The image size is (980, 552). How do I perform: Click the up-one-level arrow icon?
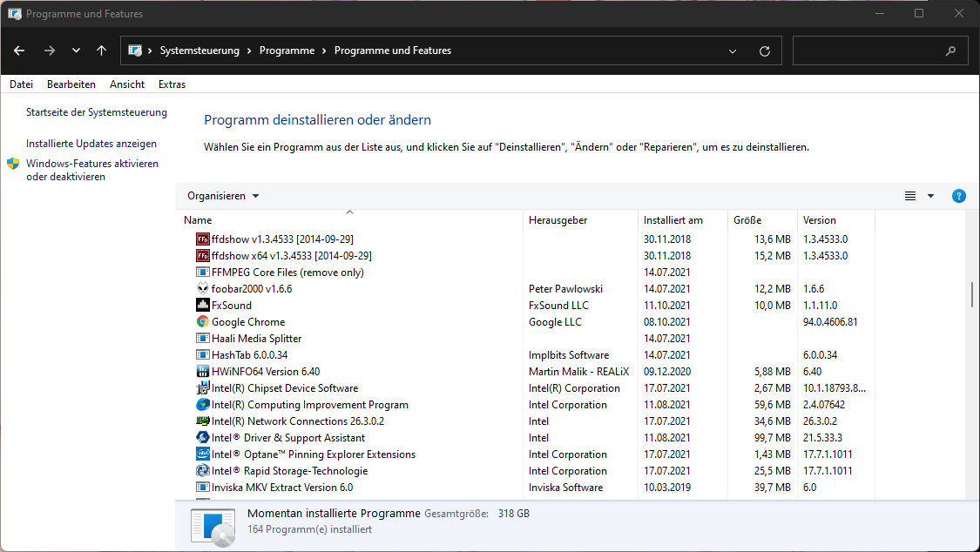coord(101,50)
